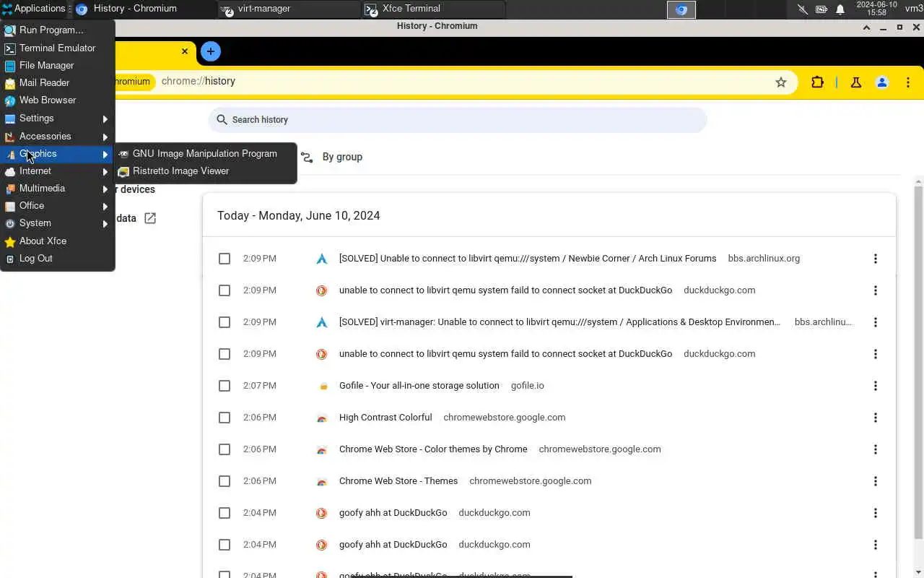Open actions menu for Gofile entry

point(876,386)
